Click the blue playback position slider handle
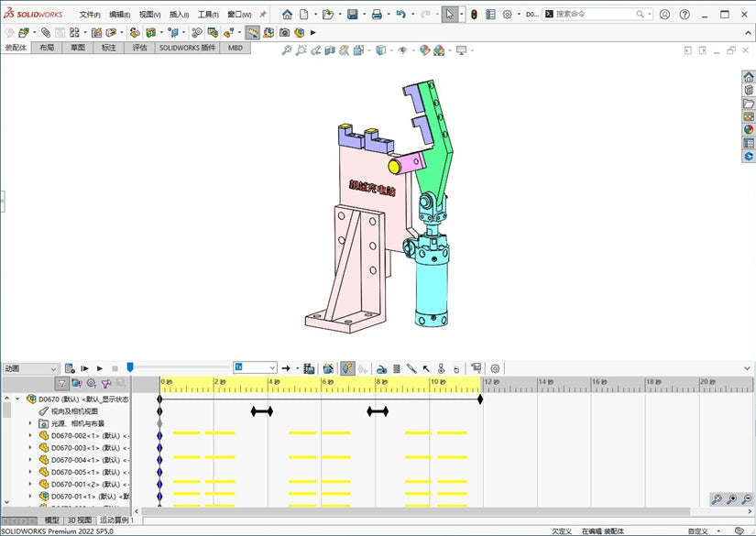 (x=130, y=367)
